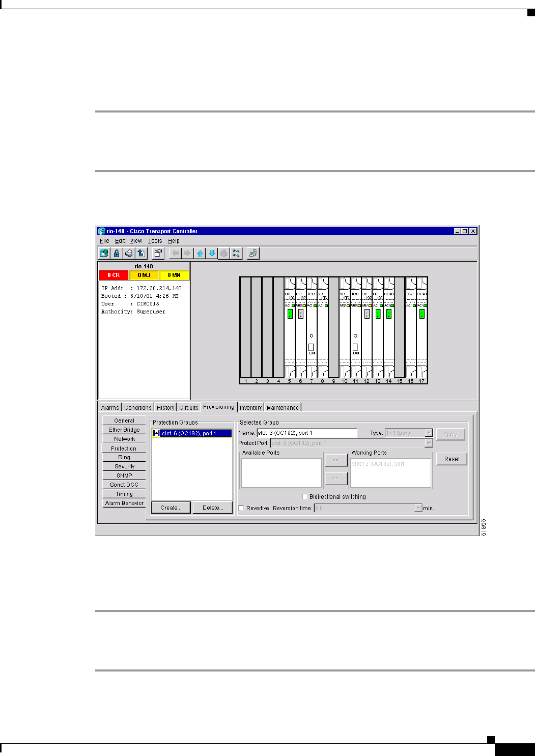Click the orange 0 MJ alarm indicator
Image resolution: width=535 pixels, height=756 pixels.
144,275
